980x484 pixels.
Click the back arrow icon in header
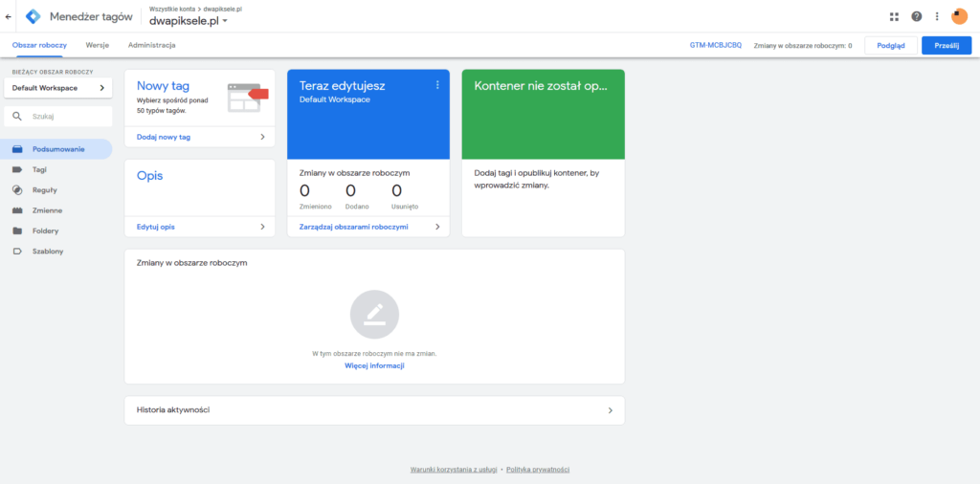coord(9,16)
